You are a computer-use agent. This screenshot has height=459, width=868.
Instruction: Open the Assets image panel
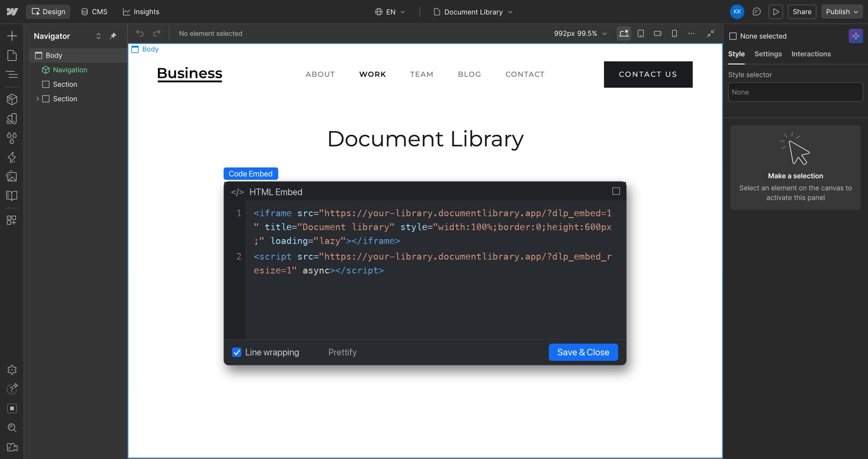[x=12, y=177]
